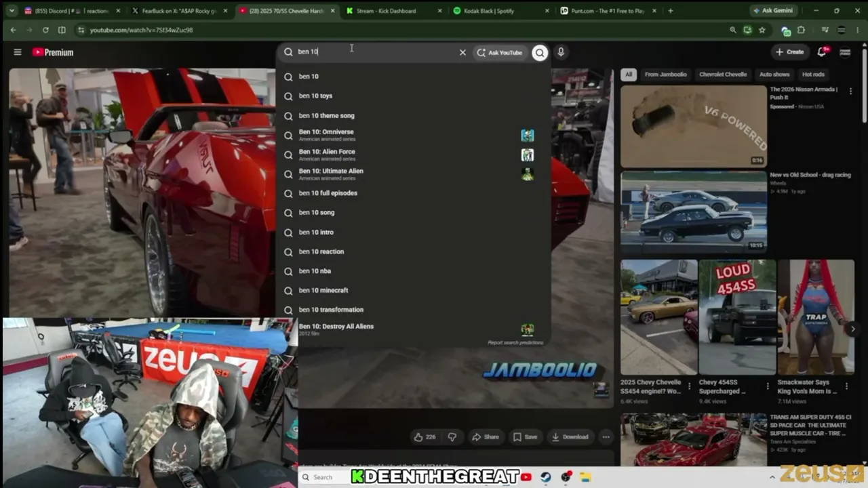The image size is (868, 488).
Task: Open File Explorer from the taskbar
Action: click(x=585, y=477)
